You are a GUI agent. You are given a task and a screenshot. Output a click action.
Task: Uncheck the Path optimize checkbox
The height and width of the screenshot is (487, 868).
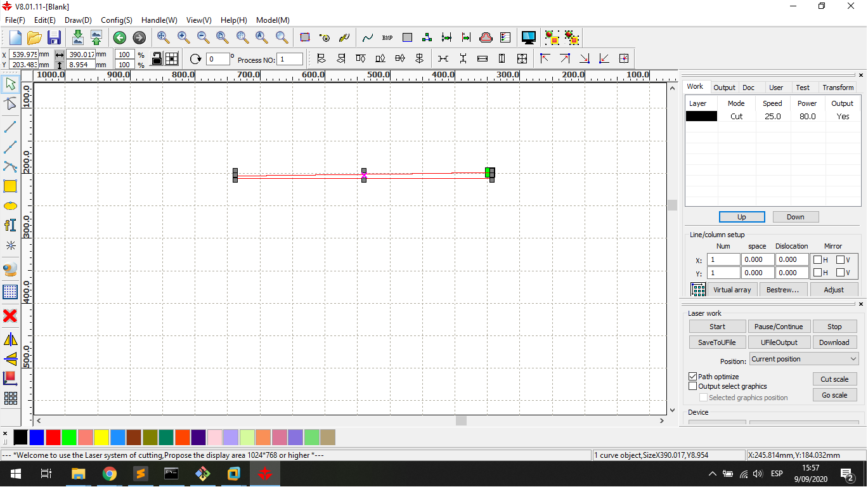tap(692, 377)
